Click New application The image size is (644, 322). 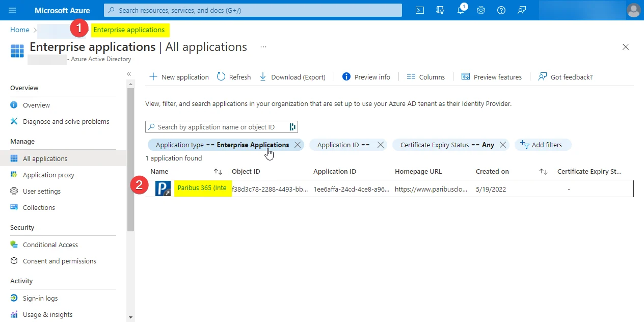[179, 77]
